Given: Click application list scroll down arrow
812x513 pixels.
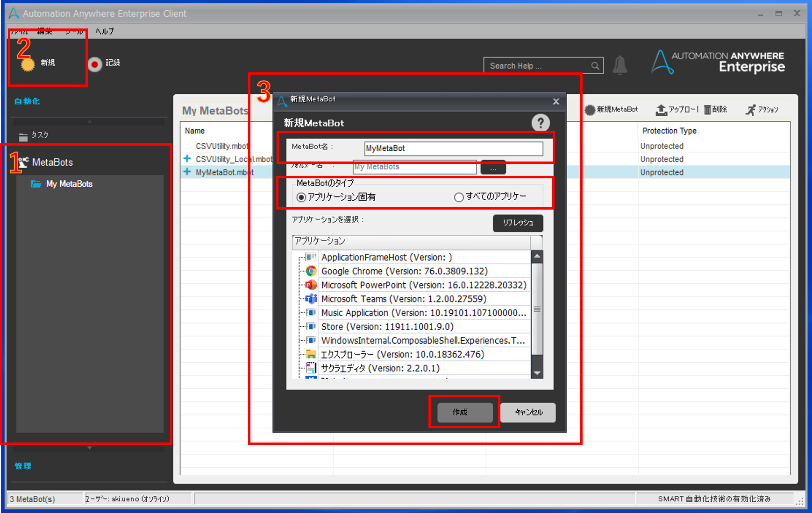Looking at the screenshot, I should tap(537, 373).
